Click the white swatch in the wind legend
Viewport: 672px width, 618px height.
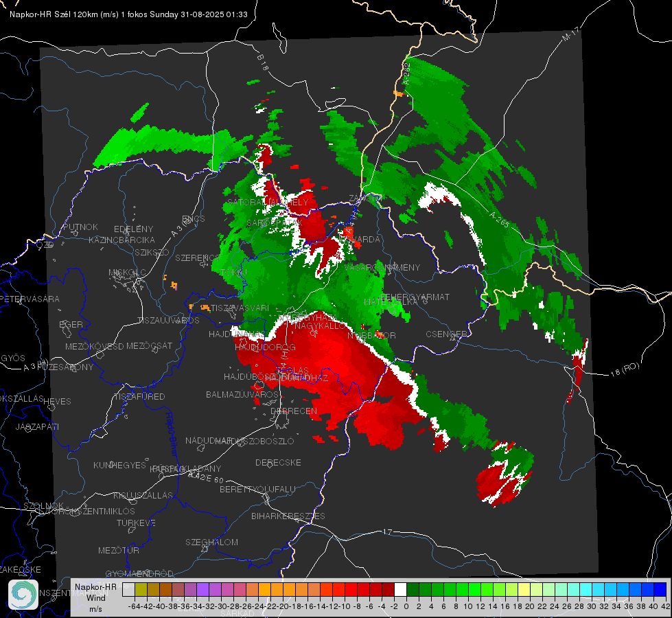[x=400, y=589]
